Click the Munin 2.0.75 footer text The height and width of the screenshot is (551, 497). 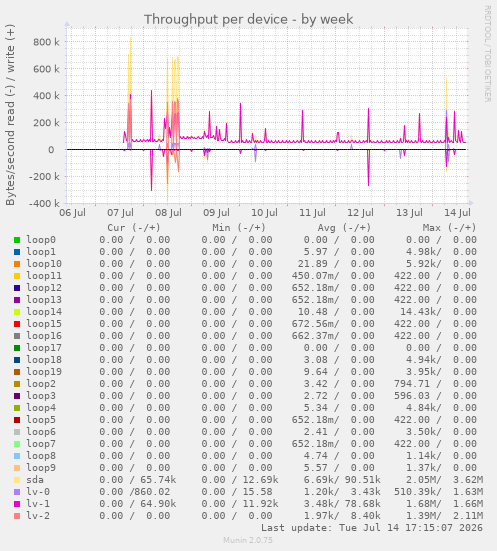[248, 540]
